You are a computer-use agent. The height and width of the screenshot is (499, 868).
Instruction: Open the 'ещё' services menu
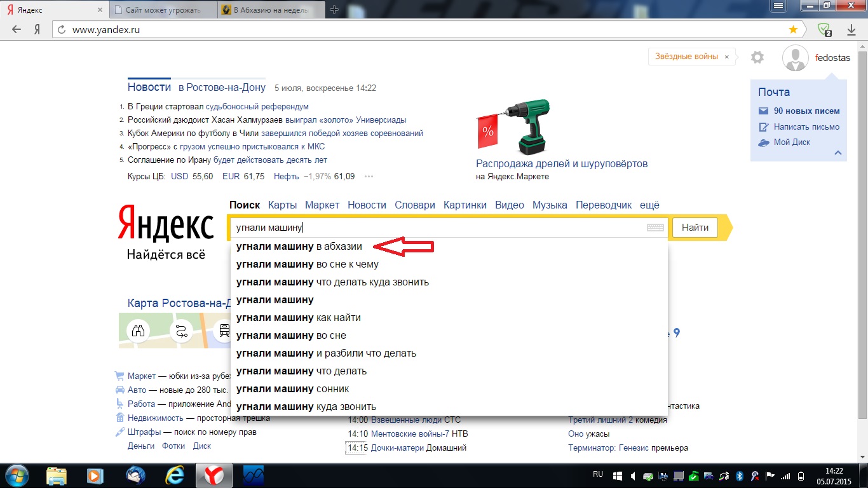(649, 205)
